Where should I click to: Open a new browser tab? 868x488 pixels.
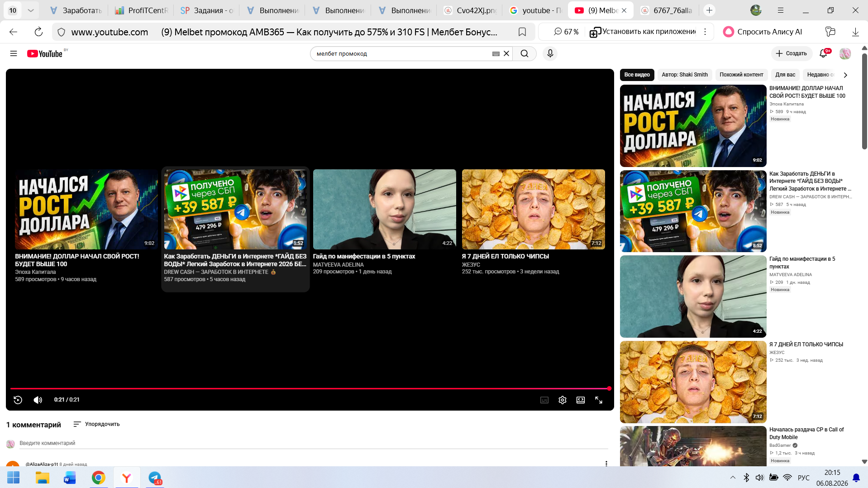[709, 10]
